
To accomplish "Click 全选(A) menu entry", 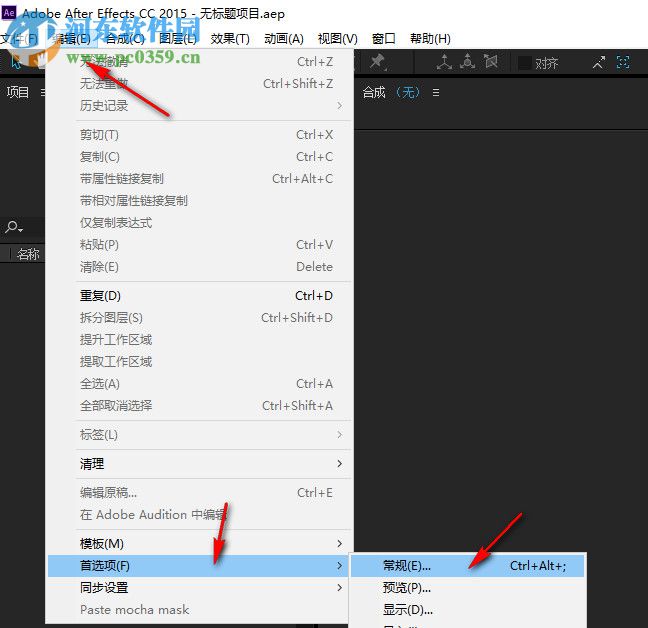I will (x=199, y=384).
